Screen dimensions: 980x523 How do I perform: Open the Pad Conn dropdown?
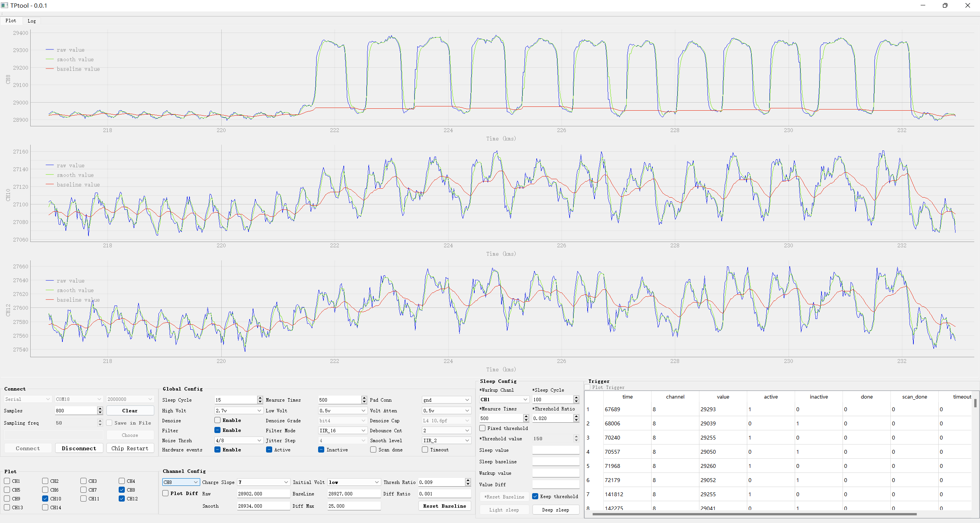pyautogui.click(x=446, y=400)
